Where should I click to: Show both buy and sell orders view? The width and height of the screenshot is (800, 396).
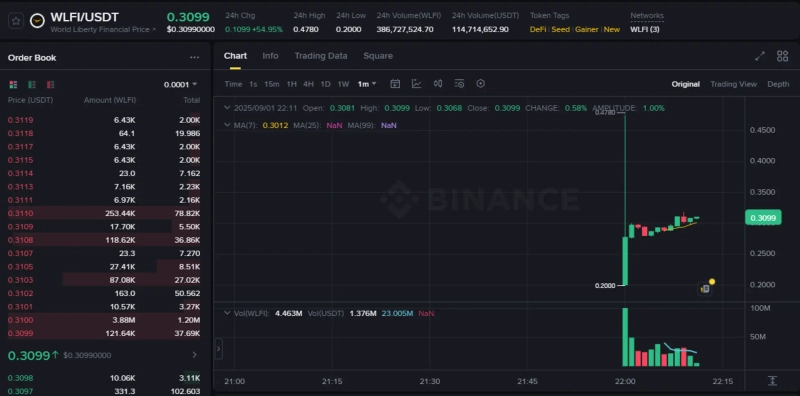pos(13,84)
